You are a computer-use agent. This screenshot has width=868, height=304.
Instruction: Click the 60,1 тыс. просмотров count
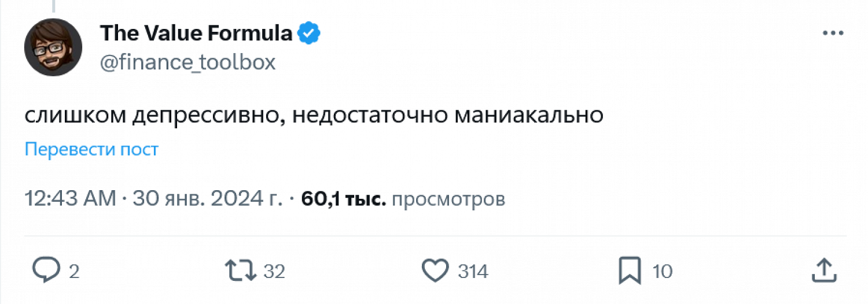[403, 199]
